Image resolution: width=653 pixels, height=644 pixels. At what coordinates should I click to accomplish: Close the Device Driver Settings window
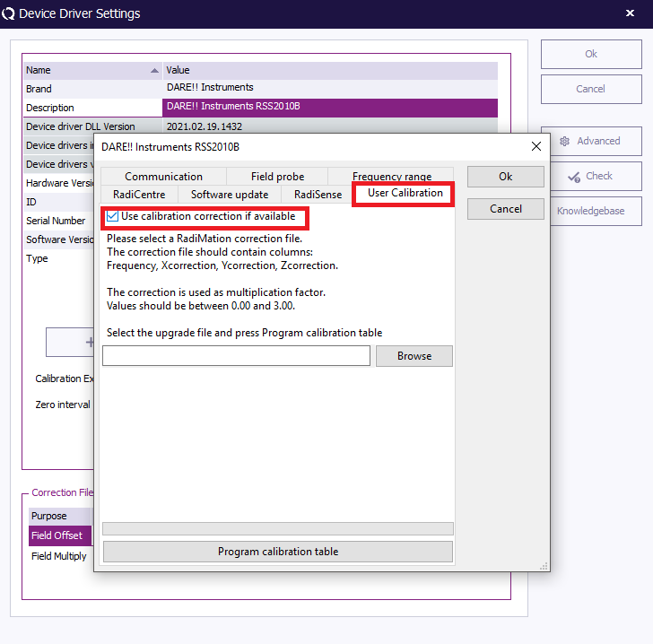coord(630,13)
